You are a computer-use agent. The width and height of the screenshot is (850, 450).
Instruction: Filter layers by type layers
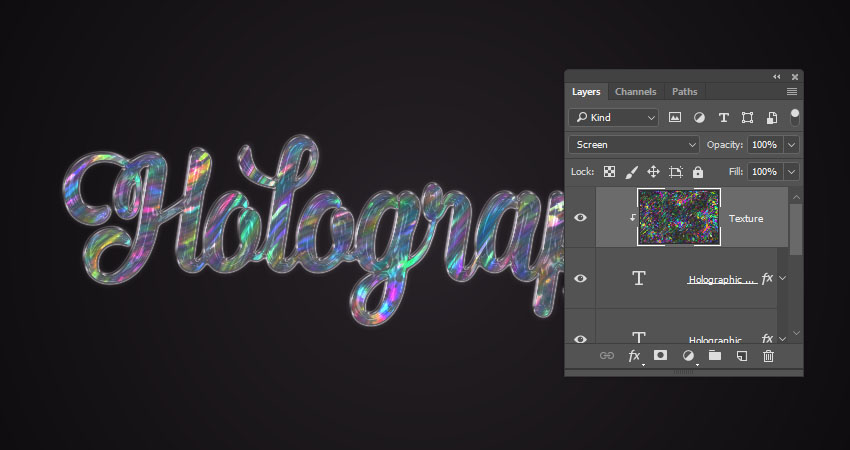723,118
